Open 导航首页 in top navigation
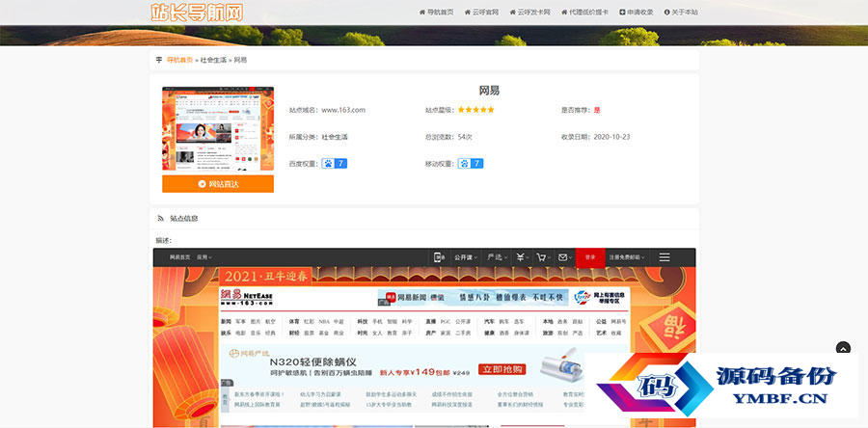This screenshot has height=428, width=868. pos(436,12)
